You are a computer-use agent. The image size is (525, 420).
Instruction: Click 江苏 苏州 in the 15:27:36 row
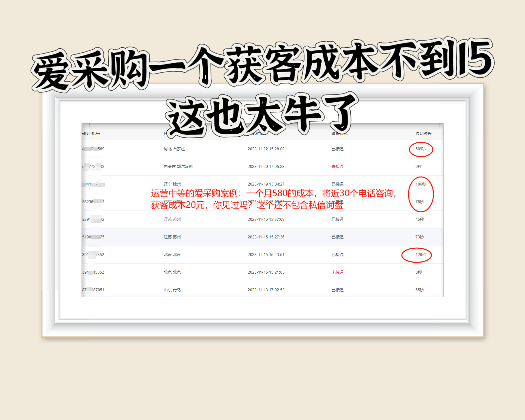172,237
